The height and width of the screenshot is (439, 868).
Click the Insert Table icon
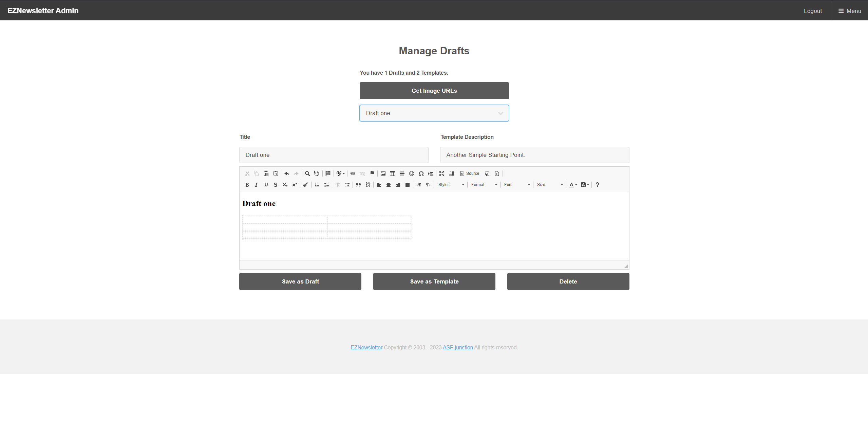392,173
